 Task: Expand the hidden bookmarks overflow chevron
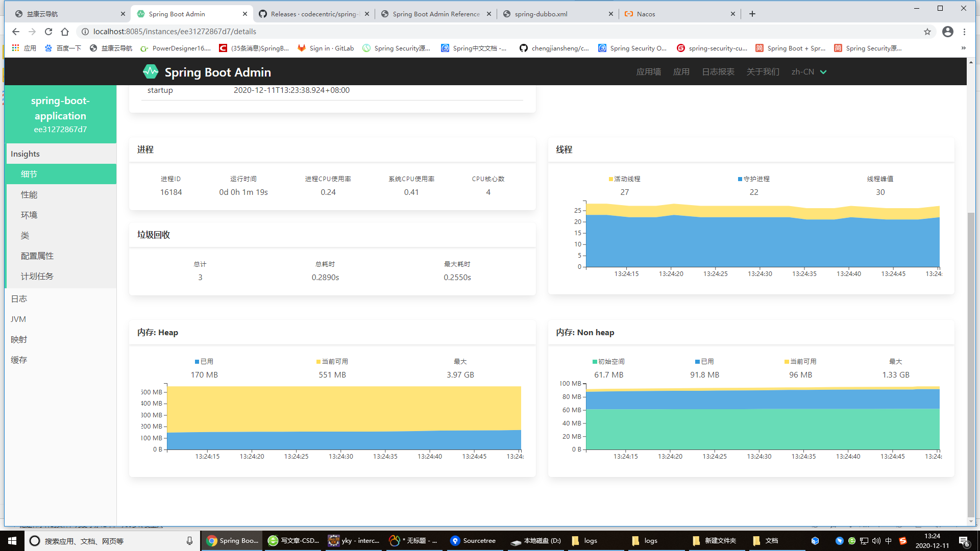click(x=963, y=48)
